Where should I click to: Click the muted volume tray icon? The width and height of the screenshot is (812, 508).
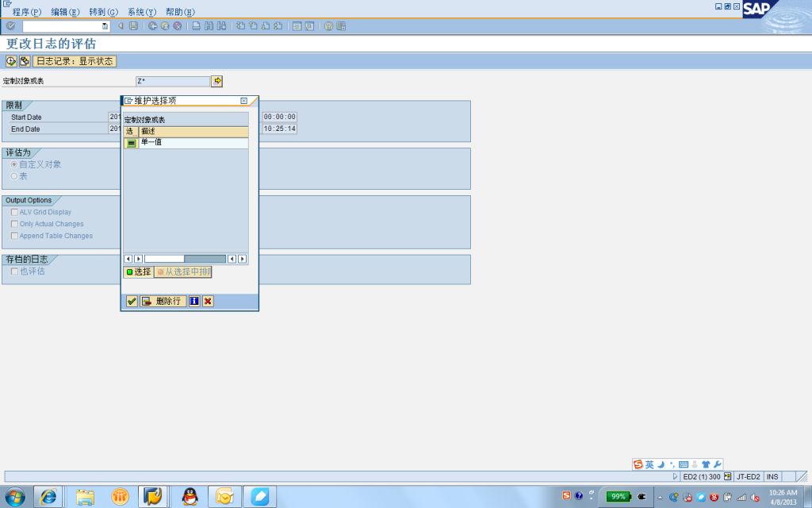(755, 497)
